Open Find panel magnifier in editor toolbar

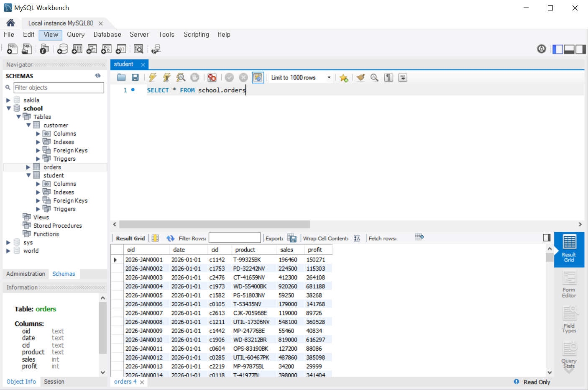[x=375, y=77]
